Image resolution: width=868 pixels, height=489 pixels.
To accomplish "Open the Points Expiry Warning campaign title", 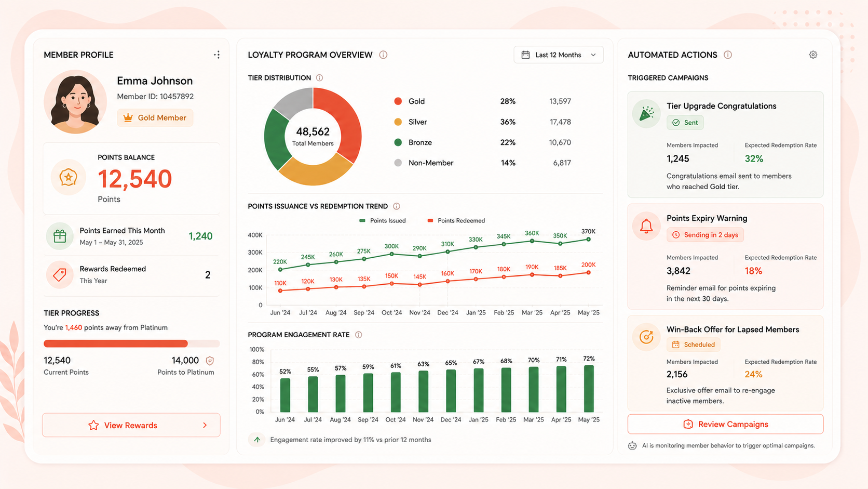I will point(707,218).
